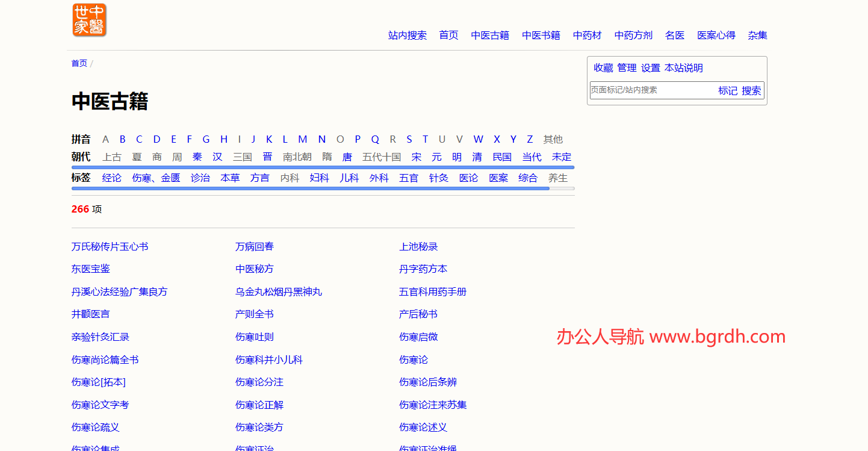Filter by 针灸 tag
This screenshot has height=451, width=868.
tap(438, 178)
